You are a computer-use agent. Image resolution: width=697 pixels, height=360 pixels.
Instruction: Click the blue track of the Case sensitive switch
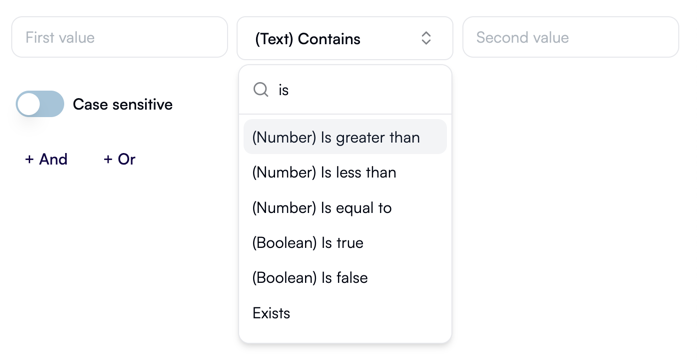tap(52, 104)
